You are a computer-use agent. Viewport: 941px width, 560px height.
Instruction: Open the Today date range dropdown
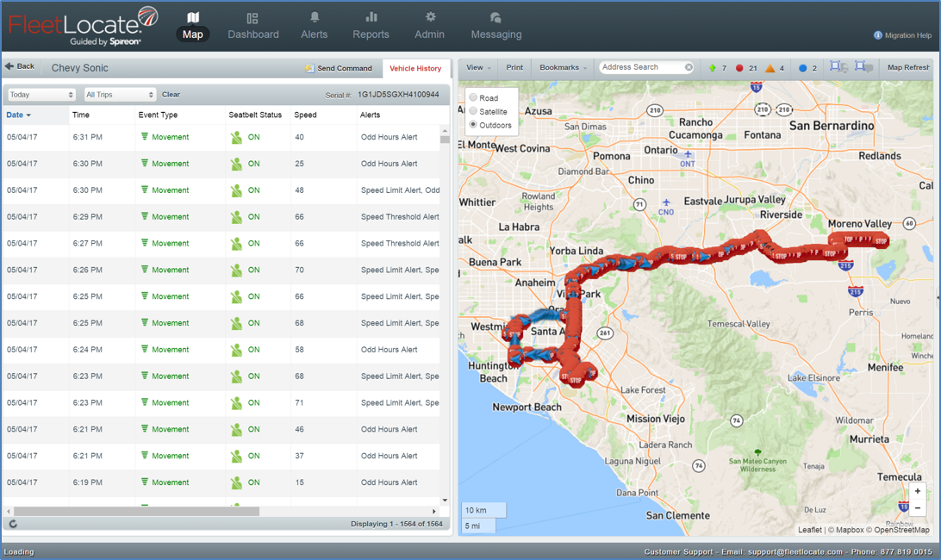click(41, 95)
